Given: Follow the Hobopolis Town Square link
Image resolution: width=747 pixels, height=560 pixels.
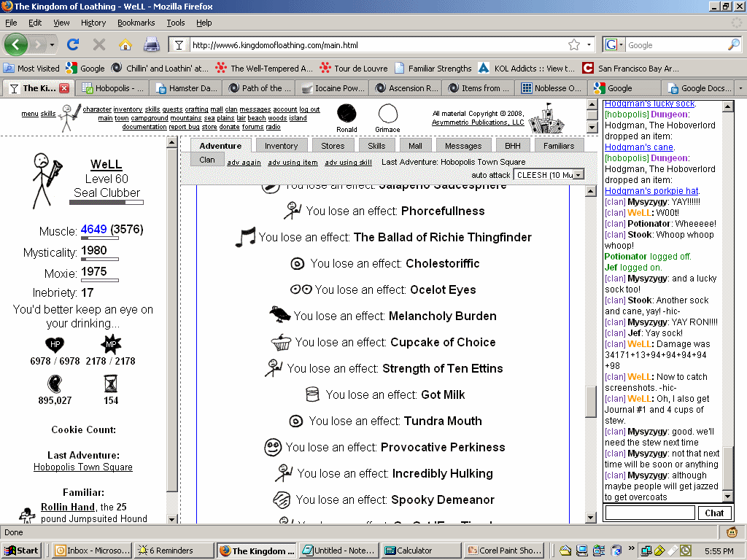Looking at the screenshot, I should click(83, 467).
